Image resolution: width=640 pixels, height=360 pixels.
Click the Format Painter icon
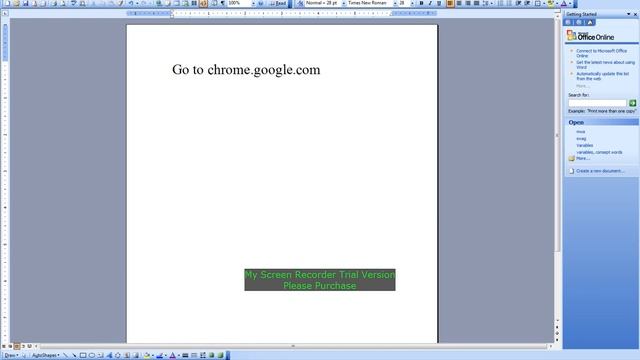click(121, 3)
